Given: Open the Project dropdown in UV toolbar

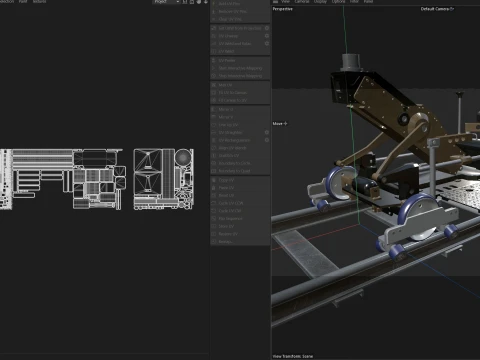Looking at the screenshot, I should pyautogui.click(x=166, y=2).
